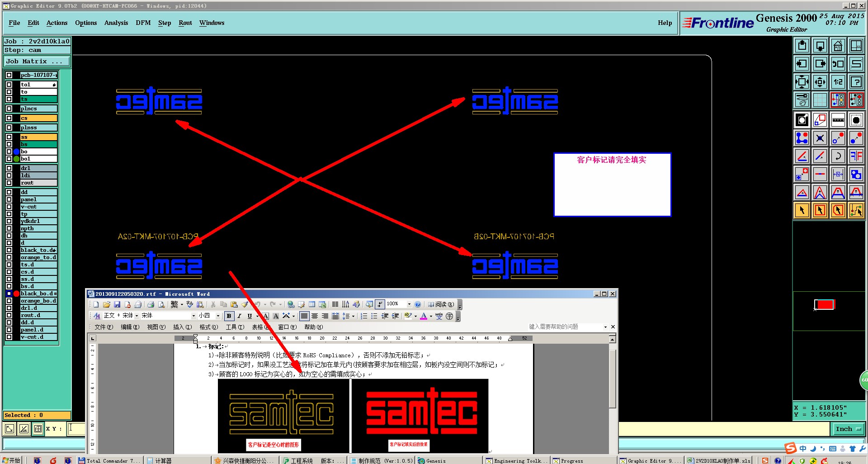Open the DFM menu
The height and width of the screenshot is (464, 868).
143,23
